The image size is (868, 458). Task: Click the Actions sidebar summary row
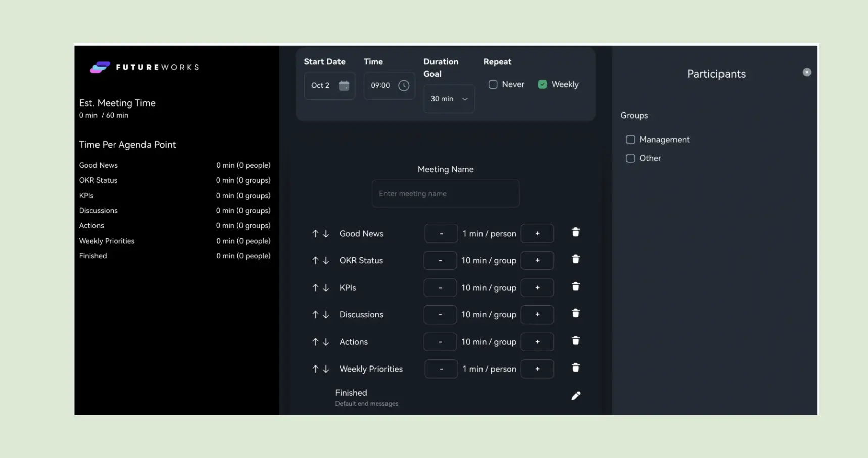coord(175,226)
